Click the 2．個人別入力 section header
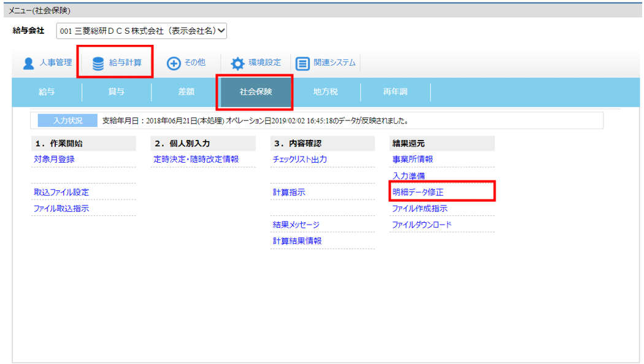This screenshot has height=364, width=644. point(203,144)
